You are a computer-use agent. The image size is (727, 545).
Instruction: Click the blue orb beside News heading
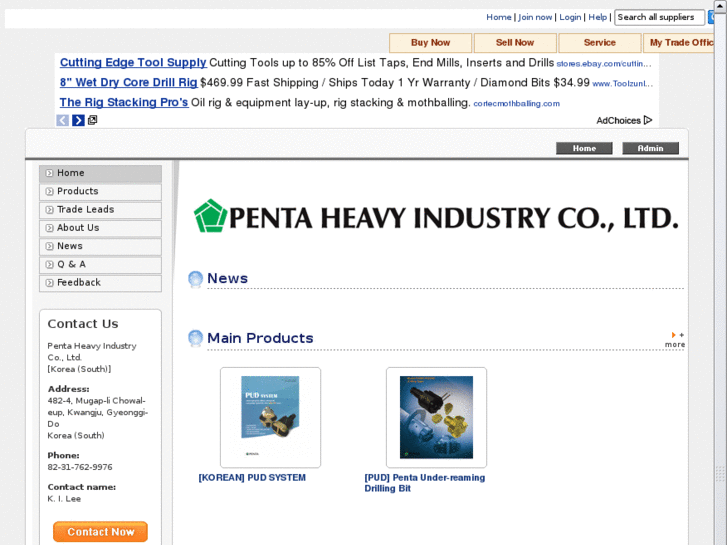pos(195,279)
